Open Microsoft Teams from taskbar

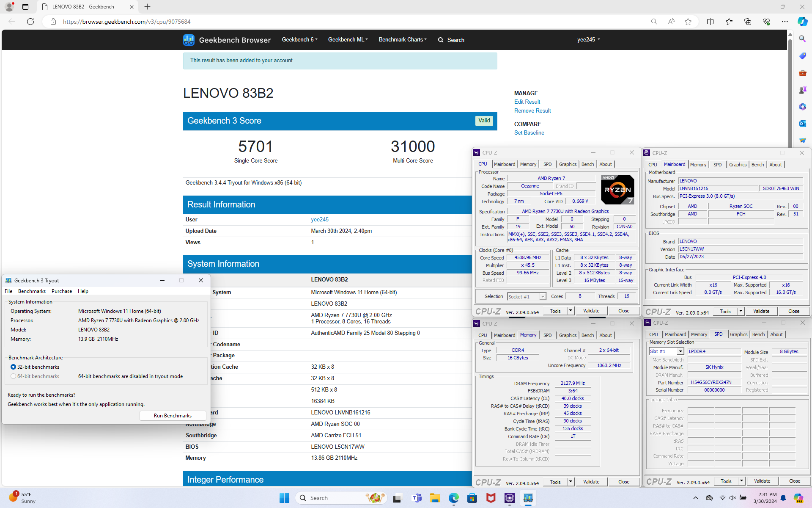coord(417,498)
